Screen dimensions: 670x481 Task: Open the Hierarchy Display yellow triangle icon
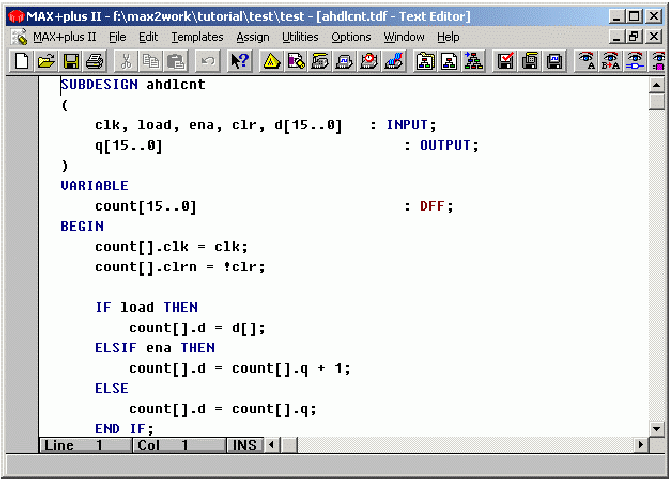click(x=271, y=62)
